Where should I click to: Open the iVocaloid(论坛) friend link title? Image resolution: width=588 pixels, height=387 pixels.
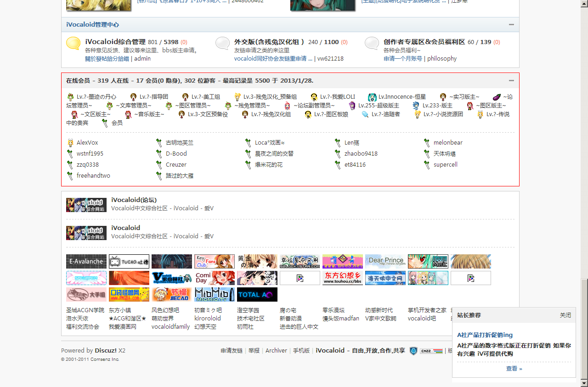[134, 200]
